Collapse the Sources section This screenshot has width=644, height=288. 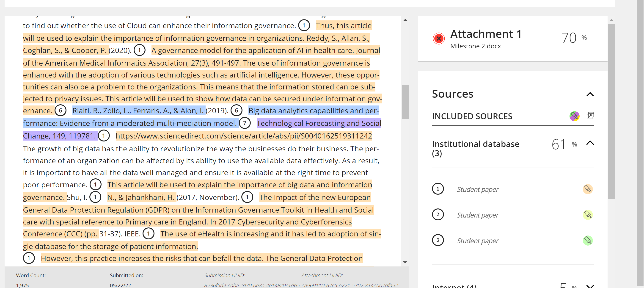pyautogui.click(x=590, y=94)
